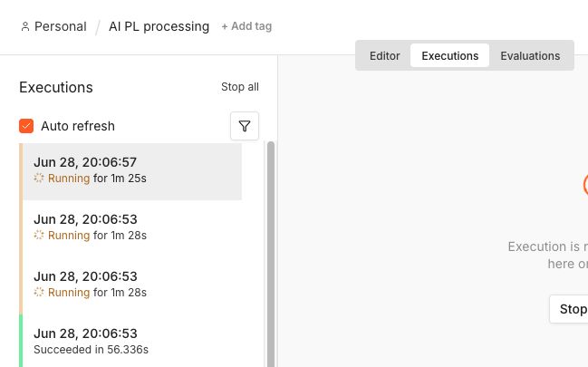Image resolution: width=588 pixels, height=367 pixels.
Task: Switch to the Evaluations tab
Action: (530, 55)
